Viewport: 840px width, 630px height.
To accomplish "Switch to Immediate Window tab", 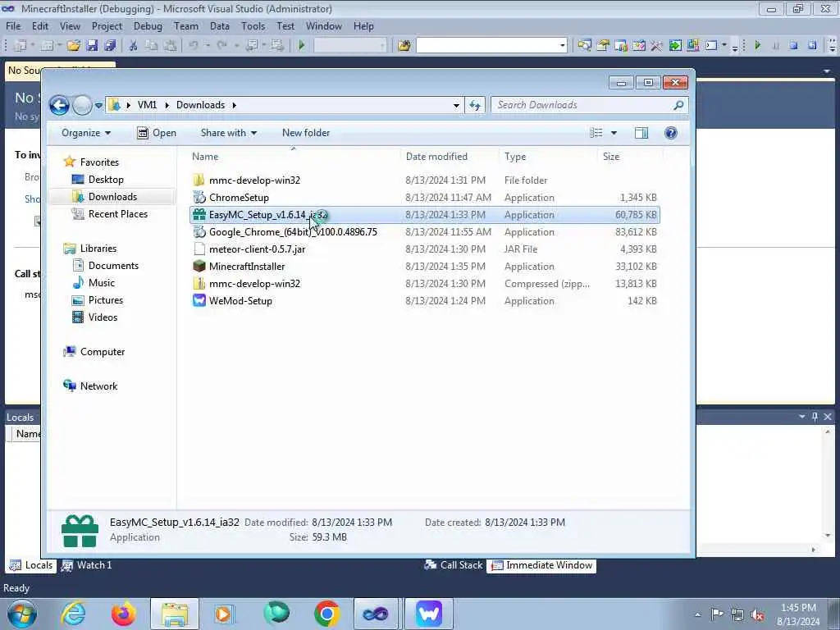I will click(541, 565).
